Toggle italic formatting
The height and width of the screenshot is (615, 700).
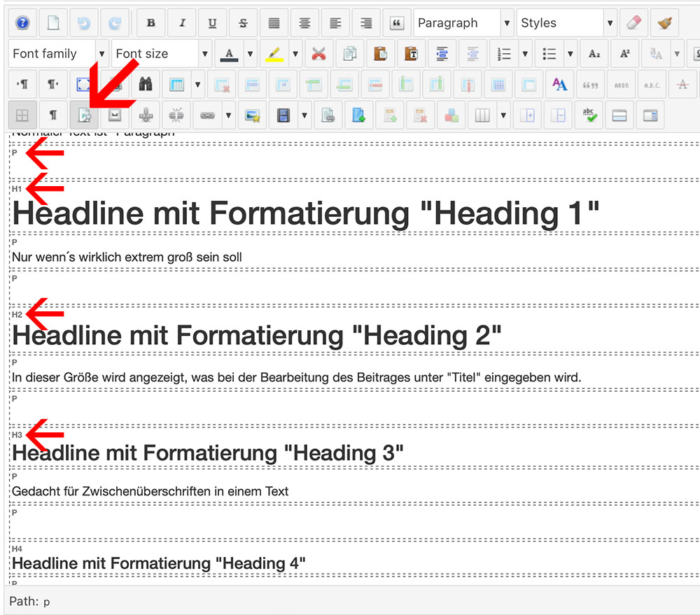pyautogui.click(x=182, y=23)
